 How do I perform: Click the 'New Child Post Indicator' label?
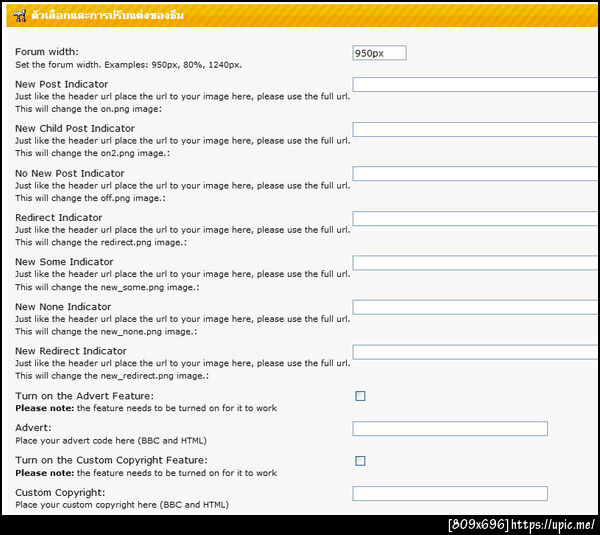tap(75, 129)
